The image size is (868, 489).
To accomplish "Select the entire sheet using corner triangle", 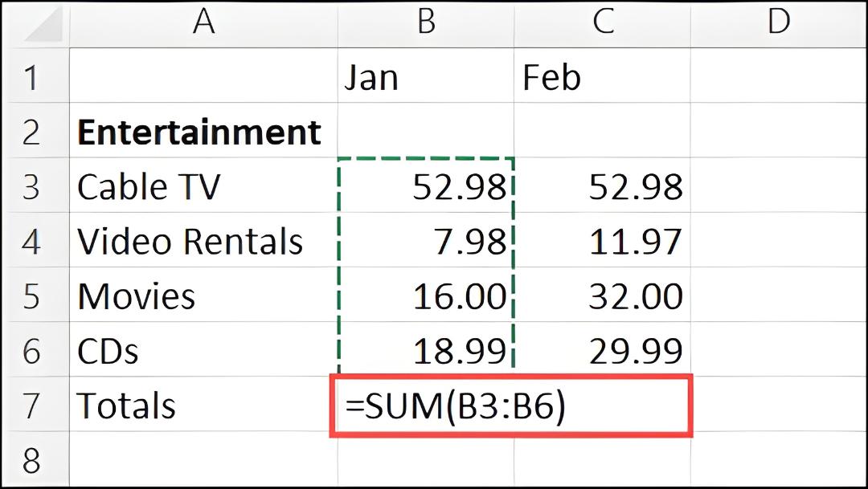I will coord(43,24).
